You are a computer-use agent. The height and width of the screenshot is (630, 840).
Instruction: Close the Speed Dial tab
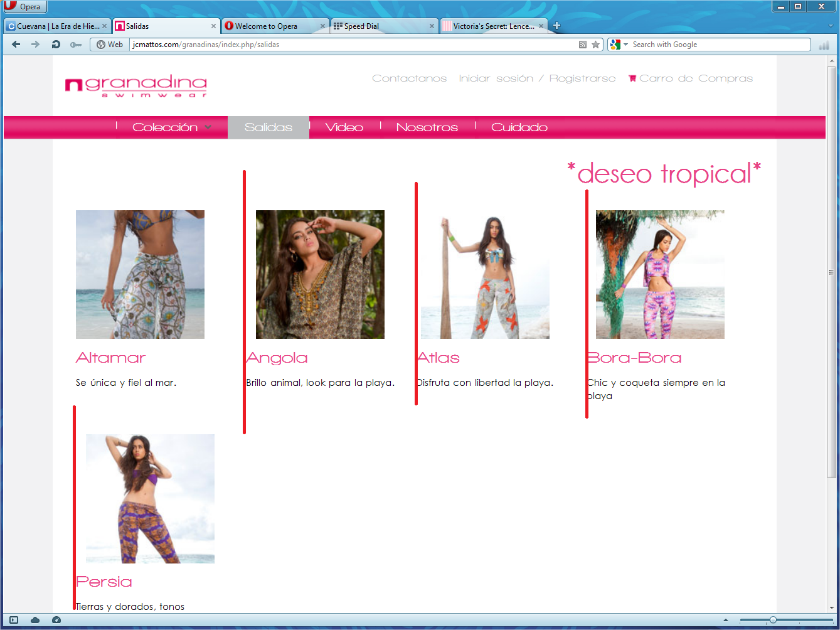[432, 26]
